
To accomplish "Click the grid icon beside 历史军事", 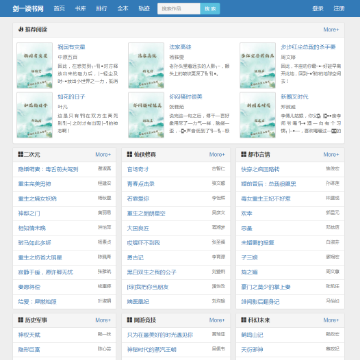I will [x=20, y=320].
